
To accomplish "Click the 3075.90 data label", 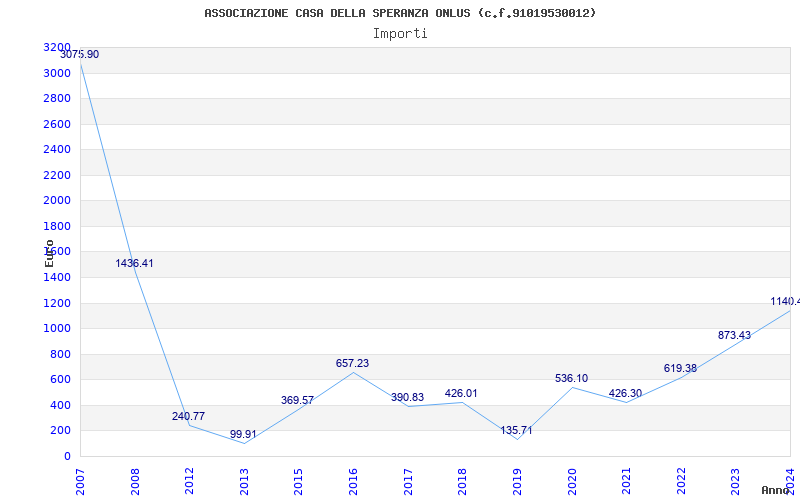I will click(x=80, y=55).
